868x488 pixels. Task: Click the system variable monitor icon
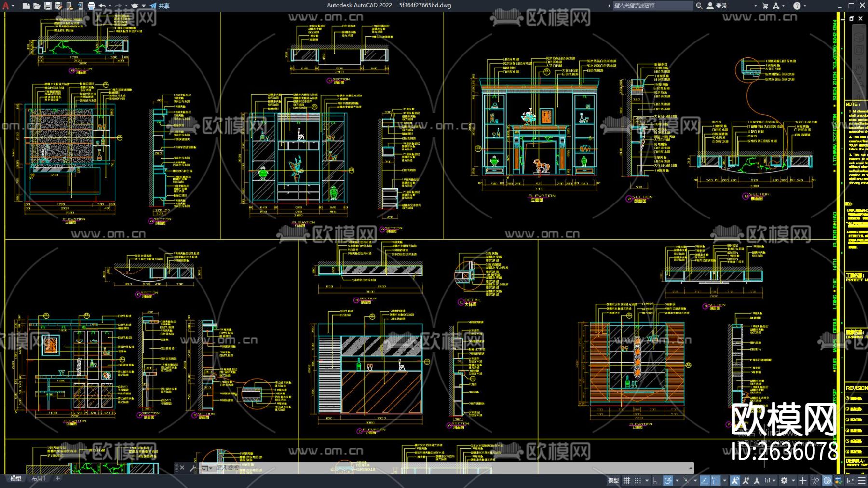(x=839, y=480)
